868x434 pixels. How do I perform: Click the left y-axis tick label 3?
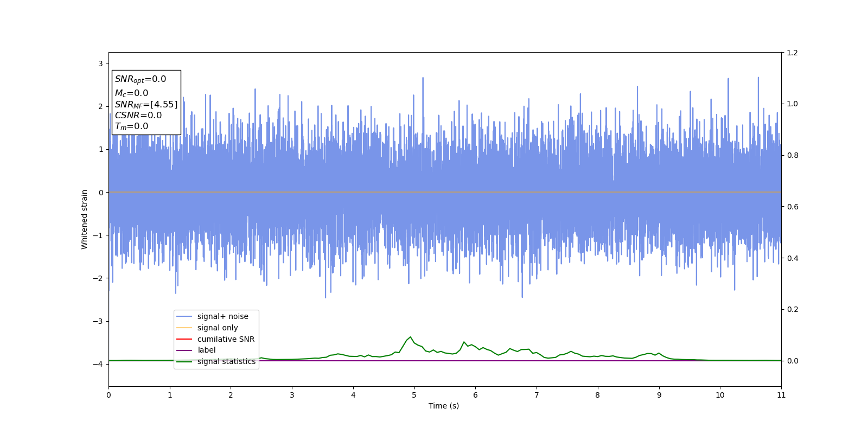[x=100, y=63]
